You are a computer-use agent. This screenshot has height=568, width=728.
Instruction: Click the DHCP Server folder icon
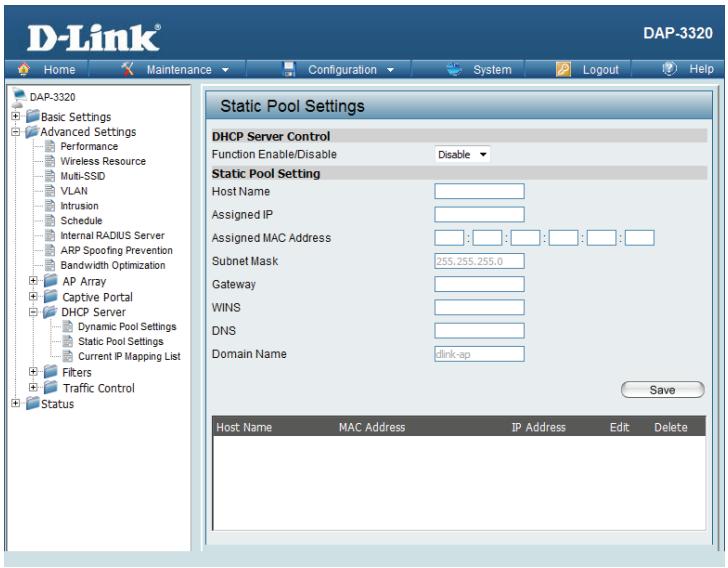pos(50,312)
